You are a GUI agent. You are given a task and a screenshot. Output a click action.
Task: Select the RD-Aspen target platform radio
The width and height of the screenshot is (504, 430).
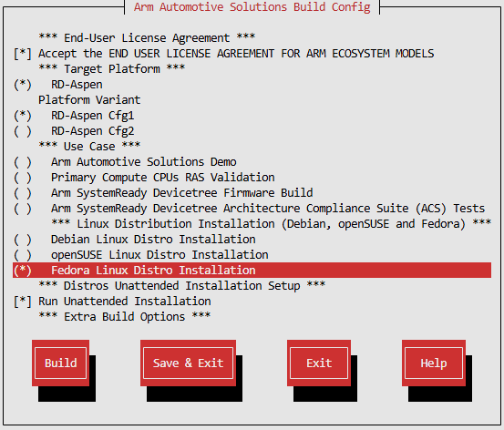[23, 85]
